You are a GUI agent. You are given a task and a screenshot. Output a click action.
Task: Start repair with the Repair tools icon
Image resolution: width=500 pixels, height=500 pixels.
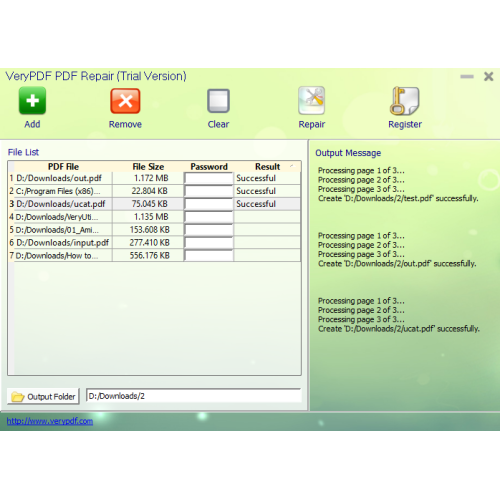(x=312, y=100)
